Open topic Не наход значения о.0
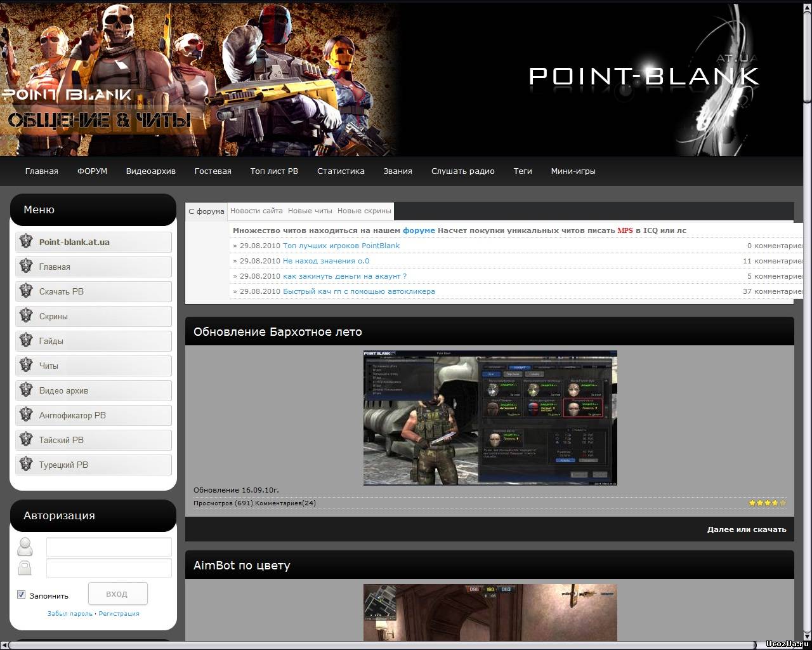Screen dimensions: 812x650 [326, 261]
